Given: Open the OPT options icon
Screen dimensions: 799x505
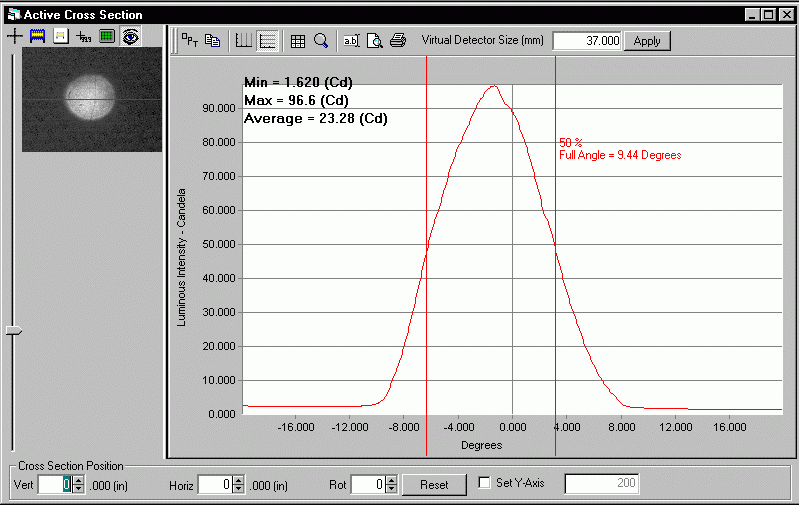Looking at the screenshot, I should click(190, 40).
